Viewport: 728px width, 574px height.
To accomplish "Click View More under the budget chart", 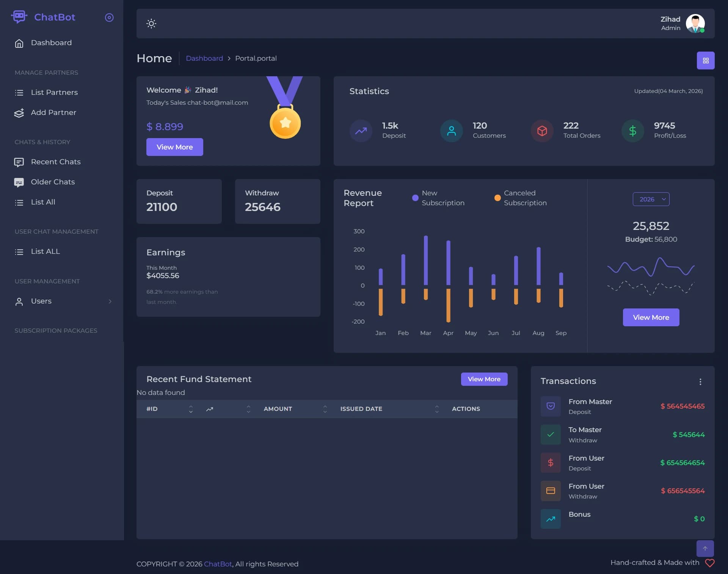I will click(x=651, y=317).
